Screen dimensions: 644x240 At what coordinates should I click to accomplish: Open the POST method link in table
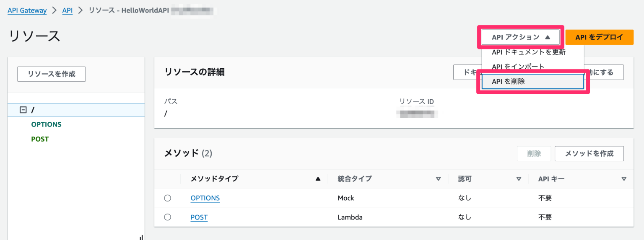[199, 217]
